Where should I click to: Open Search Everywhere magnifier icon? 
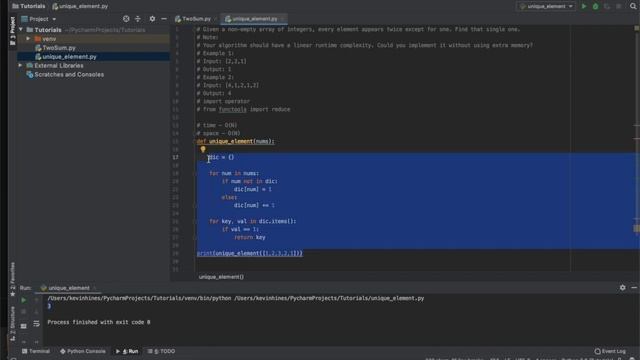[x=633, y=6]
